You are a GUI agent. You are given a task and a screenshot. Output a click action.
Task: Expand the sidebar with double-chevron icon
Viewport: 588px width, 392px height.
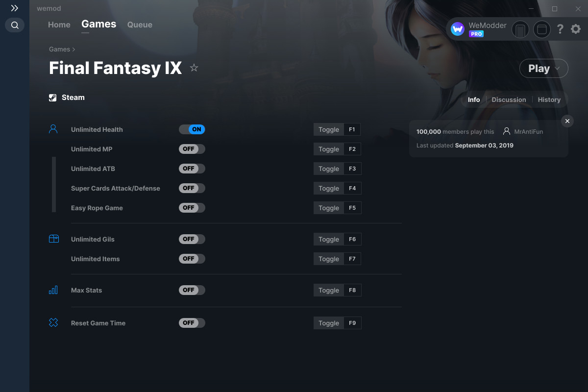point(15,8)
